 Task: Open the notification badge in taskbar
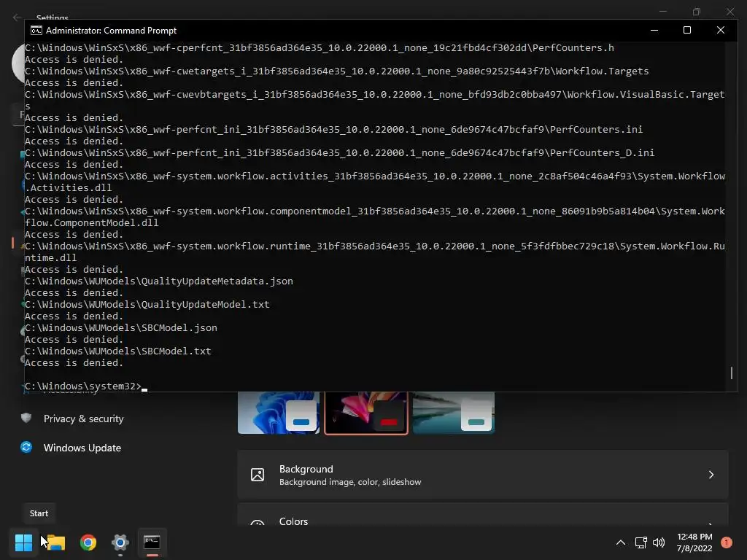(727, 542)
